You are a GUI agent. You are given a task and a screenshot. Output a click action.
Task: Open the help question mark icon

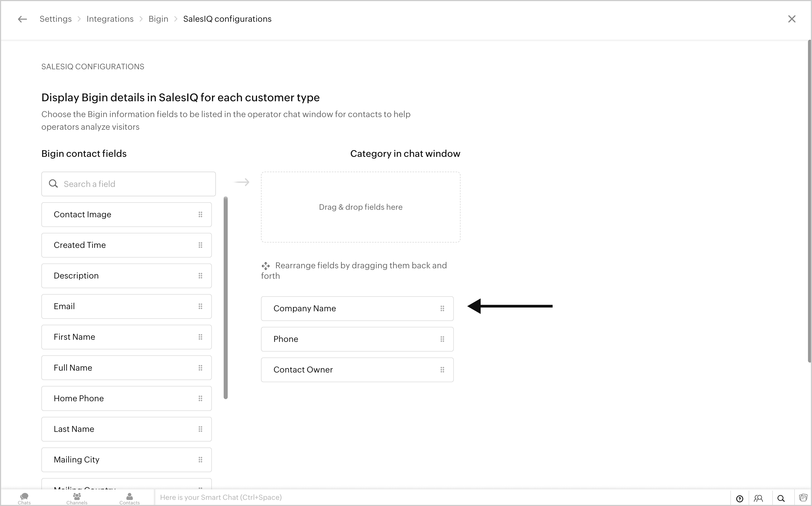tap(740, 499)
